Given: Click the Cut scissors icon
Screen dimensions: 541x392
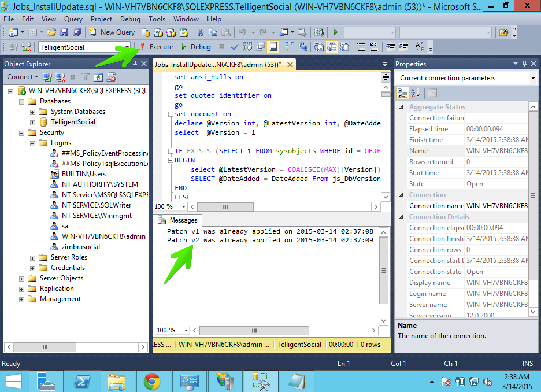Looking at the screenshot, I should pyautogui.click(x=200, y=32).
